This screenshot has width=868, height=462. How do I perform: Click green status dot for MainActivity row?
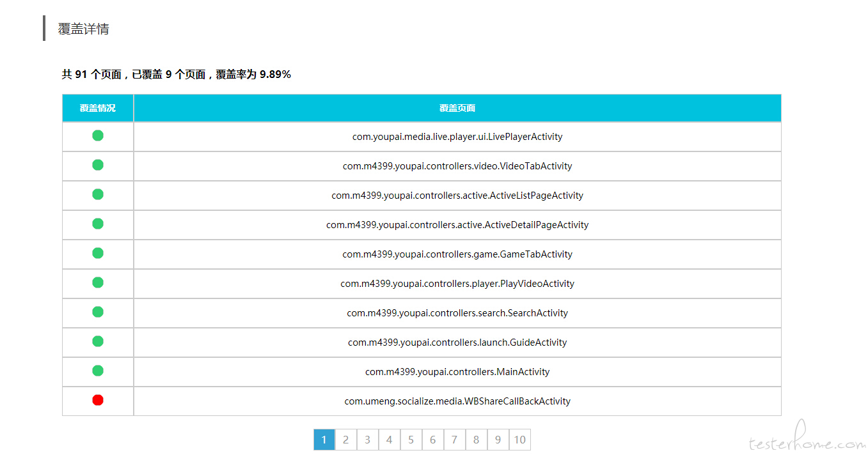coord(98,371)
